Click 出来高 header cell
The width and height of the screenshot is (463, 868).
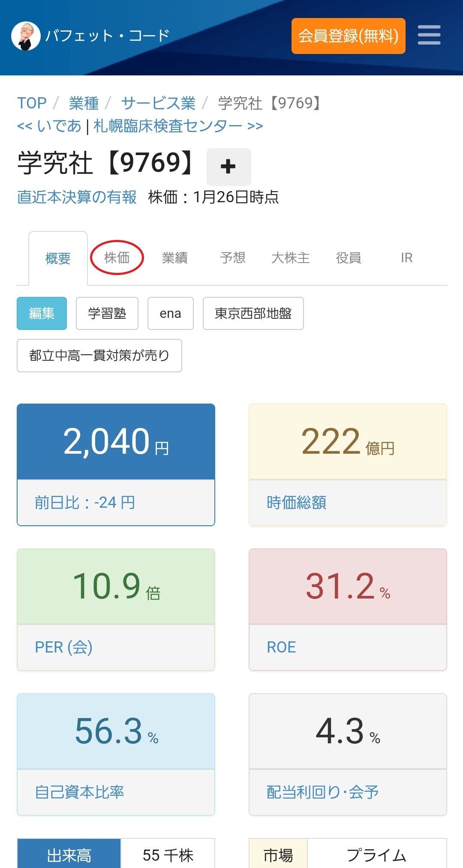click(69, 854)
